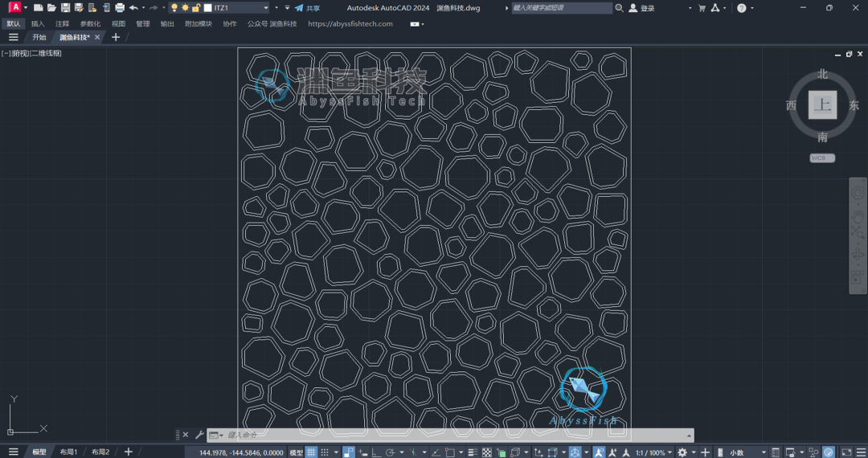Expand the command line history arrow
868x458 pixels.
(690, 436)
